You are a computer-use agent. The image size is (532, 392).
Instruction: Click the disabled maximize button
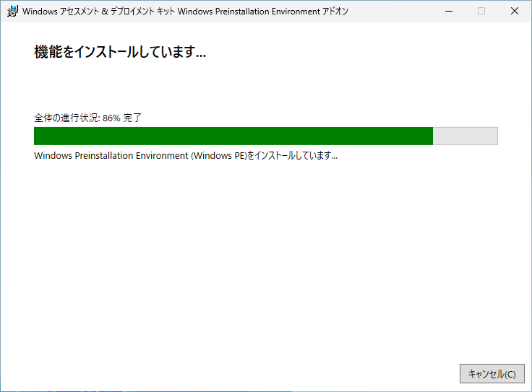[481, 11]
